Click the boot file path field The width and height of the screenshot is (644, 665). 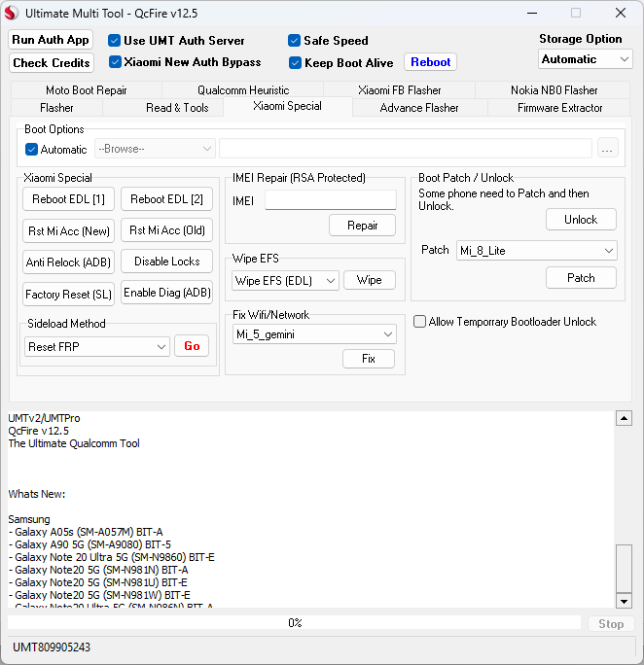(406, 149)
